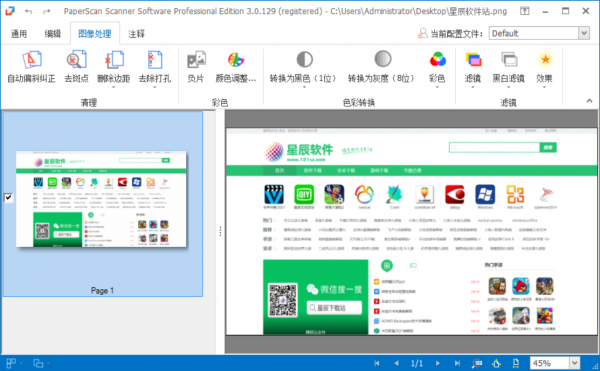
Task: Expand the 黑白滤镜 dropdown arrow
Action: pos(508,87)
